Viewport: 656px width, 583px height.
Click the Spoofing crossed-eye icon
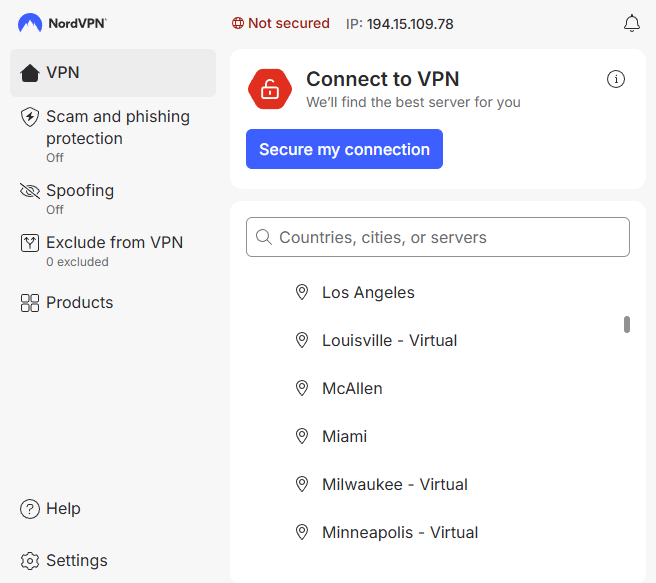(x=30, y=191)
